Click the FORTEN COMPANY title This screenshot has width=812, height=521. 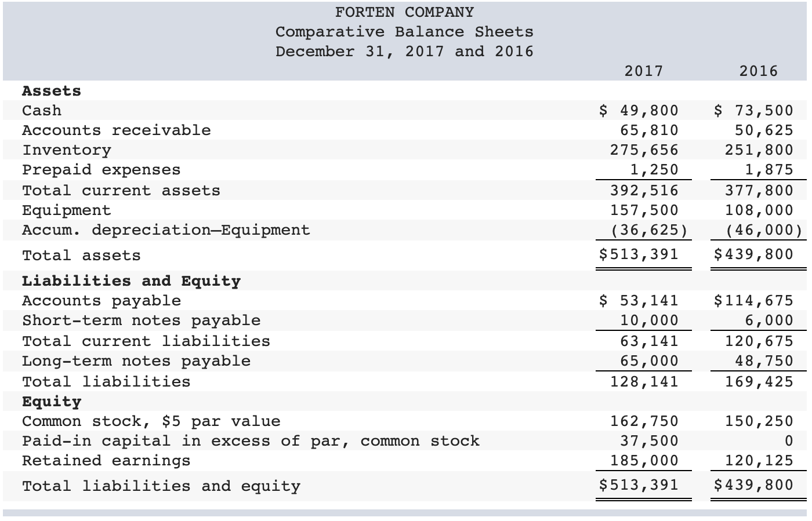[x=404, y=12]
